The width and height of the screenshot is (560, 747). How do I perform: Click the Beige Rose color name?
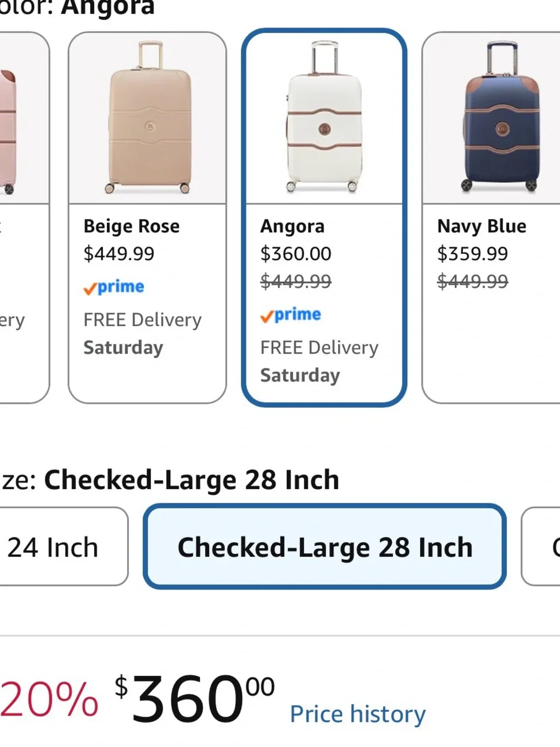(x=132, y=226)
